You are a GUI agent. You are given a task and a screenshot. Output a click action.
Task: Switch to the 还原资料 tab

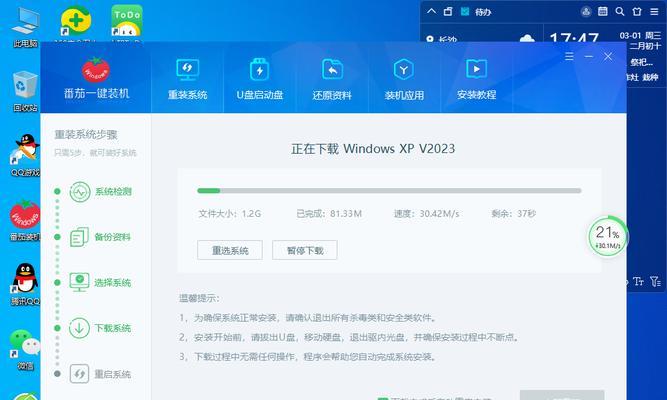coord(332,79)
